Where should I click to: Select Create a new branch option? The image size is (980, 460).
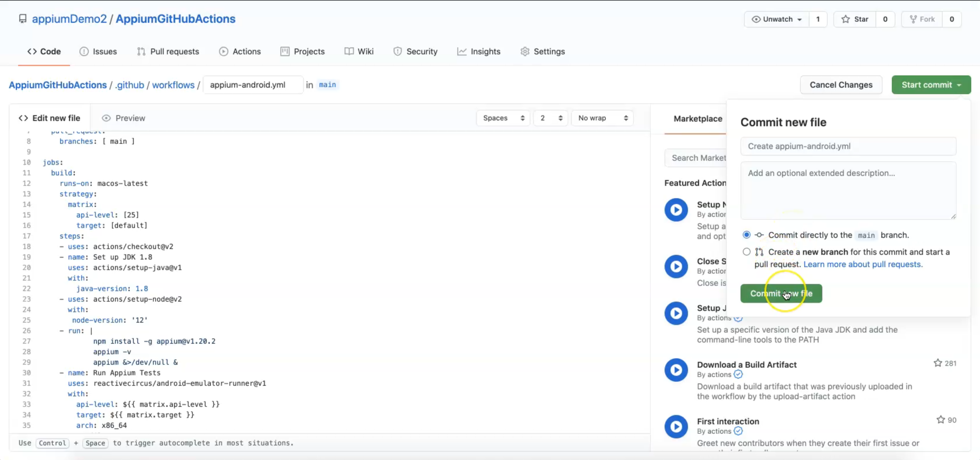[x=746, y=252]
